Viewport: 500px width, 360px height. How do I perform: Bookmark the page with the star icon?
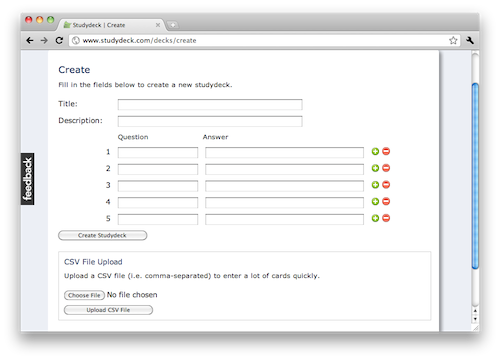(453, 41)
